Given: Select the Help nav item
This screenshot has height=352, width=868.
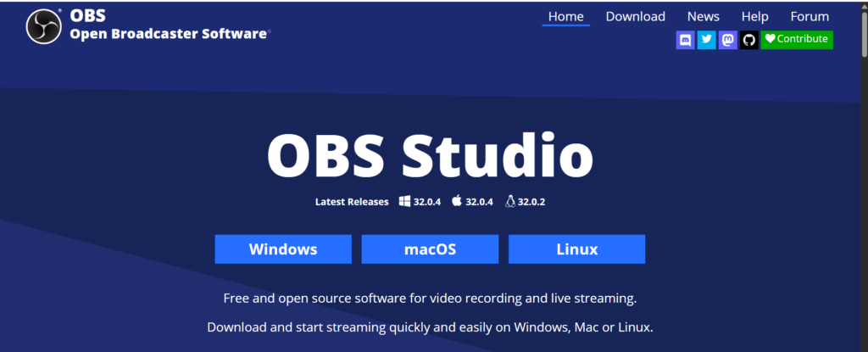Looking at the screenshot, I should [x=754, y=16].
